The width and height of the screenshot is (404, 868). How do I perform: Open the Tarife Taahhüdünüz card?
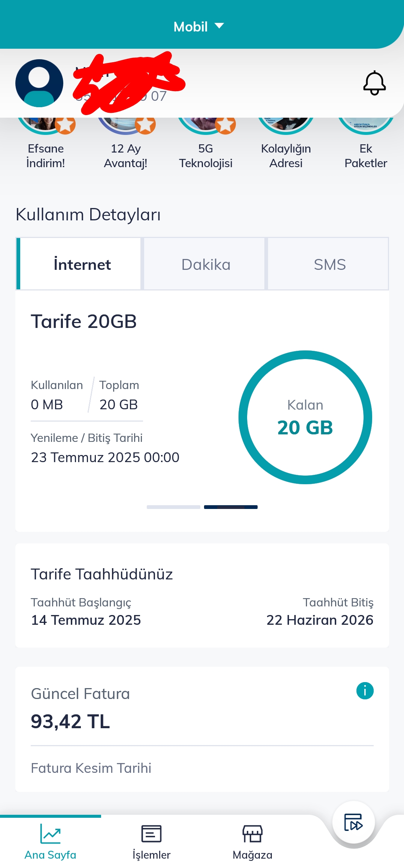click(202, 595)
